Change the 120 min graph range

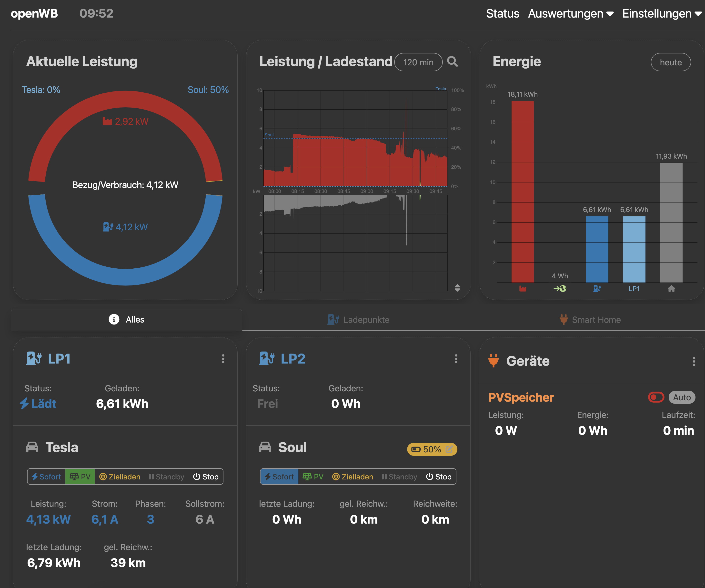(418, 62)
